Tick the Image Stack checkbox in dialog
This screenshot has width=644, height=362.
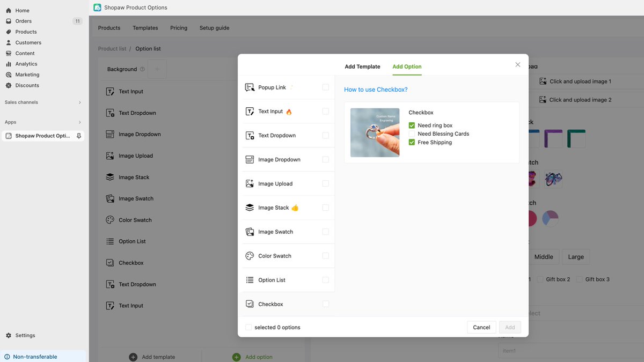click(x=326, y=208)
